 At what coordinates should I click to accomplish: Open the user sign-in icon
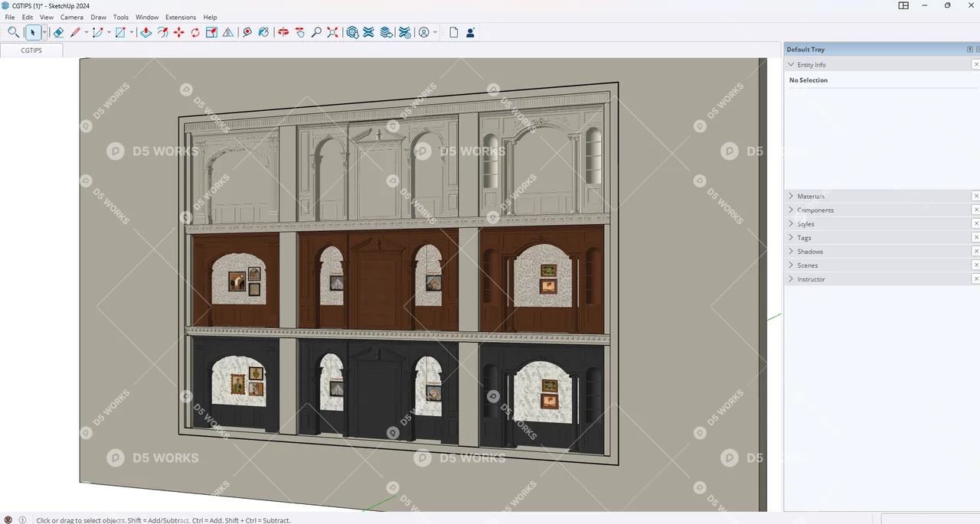(470, 32)
